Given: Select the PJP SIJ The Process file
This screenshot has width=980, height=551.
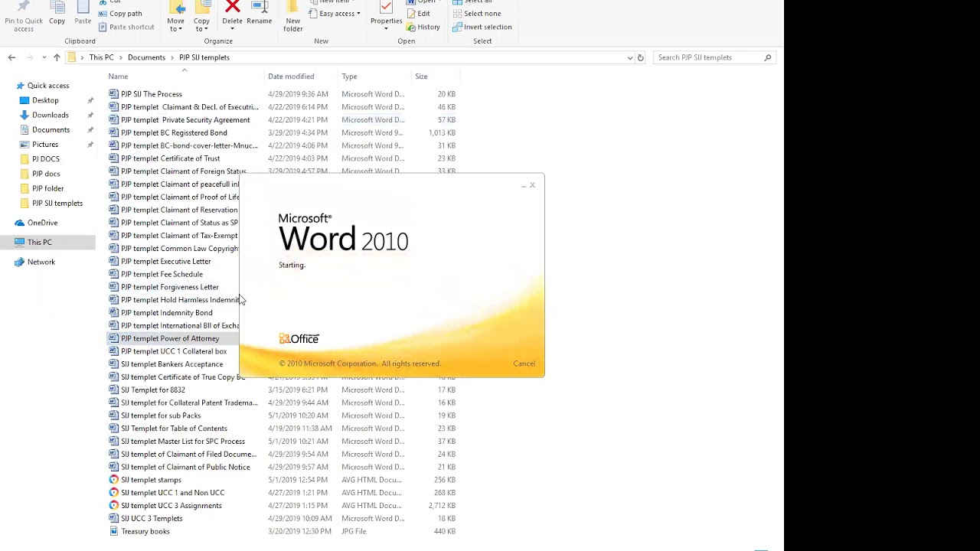Looking at the screenshot, I should coord(152,94).
